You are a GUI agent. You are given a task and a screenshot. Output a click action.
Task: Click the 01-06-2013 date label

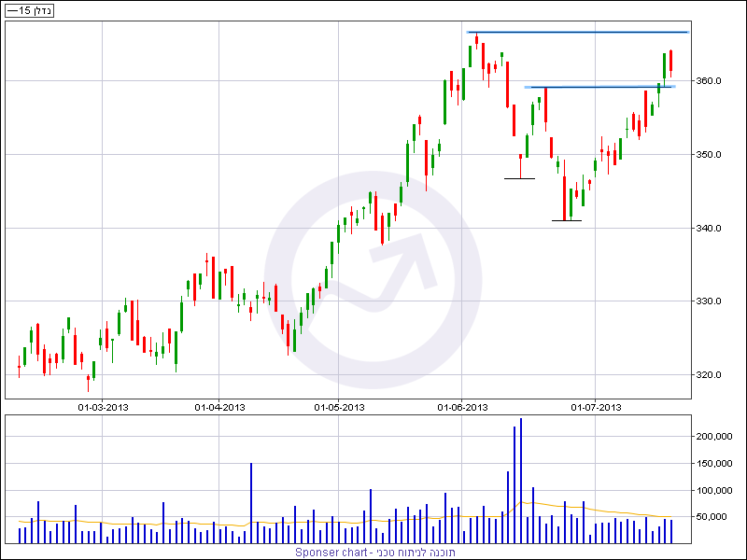(x=462, y=407)
